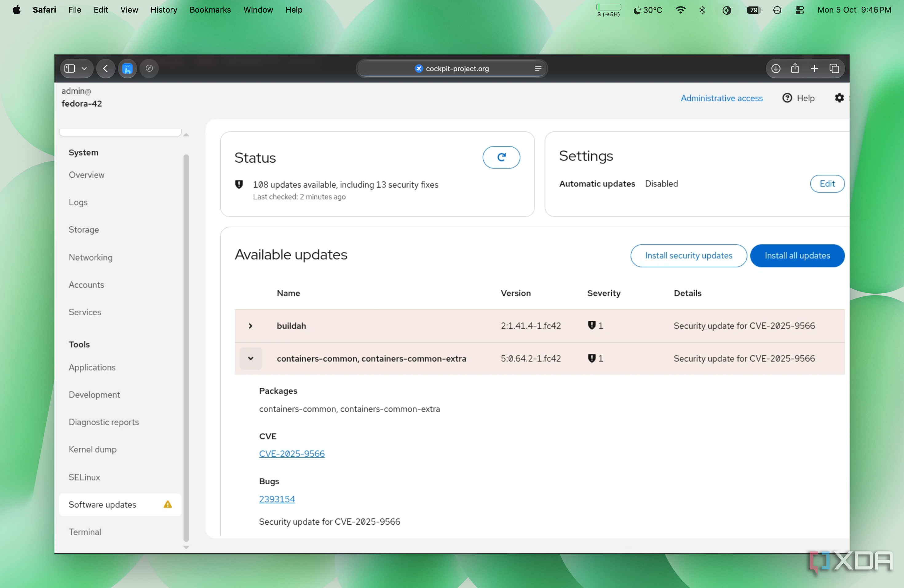Open the History menu in menu bar
The width and height of the screenshot is (904, 588).
[x=164, y=10]
